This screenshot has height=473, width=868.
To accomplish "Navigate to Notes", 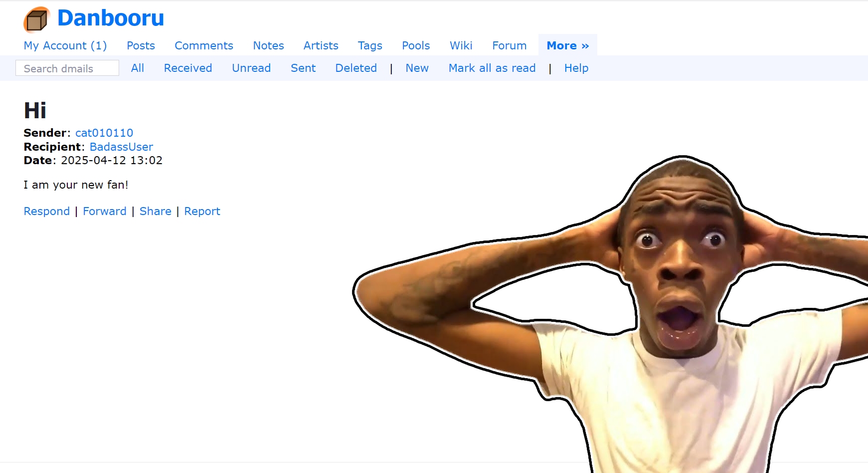I will pos(268,45).
